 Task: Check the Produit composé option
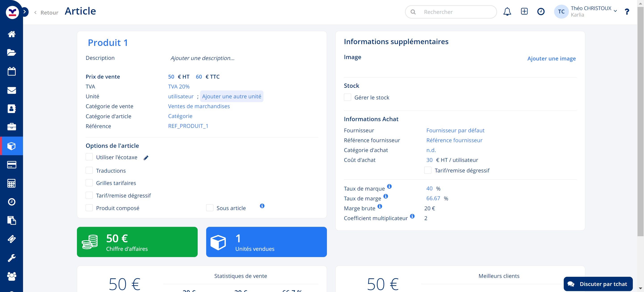pyautogui.click(x=89, y=208)
